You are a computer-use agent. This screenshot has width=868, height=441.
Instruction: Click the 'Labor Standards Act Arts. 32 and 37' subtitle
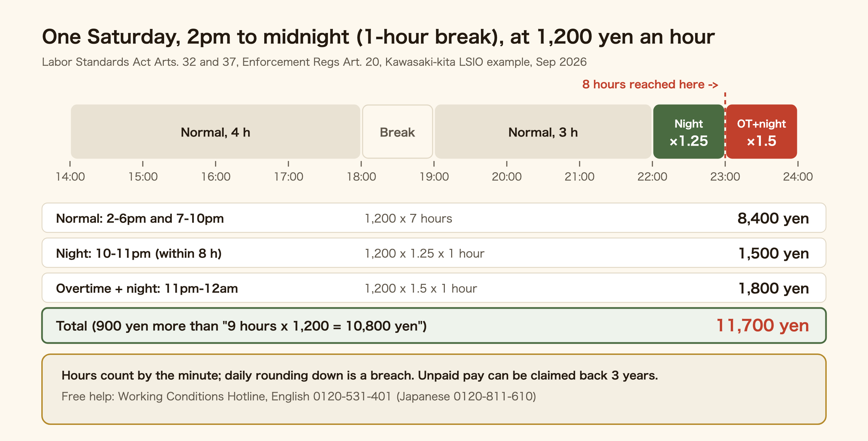pyautogui.click(x=314, y=62)
